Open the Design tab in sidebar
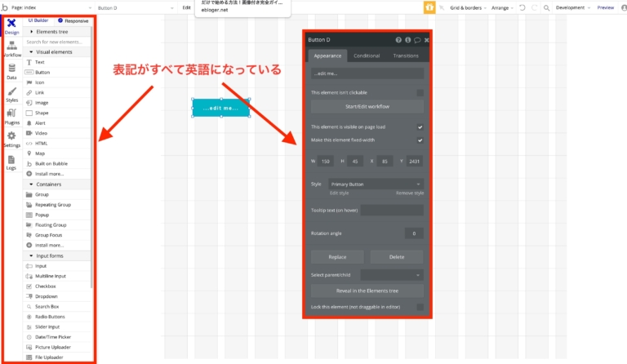 (x=11, y=26)
